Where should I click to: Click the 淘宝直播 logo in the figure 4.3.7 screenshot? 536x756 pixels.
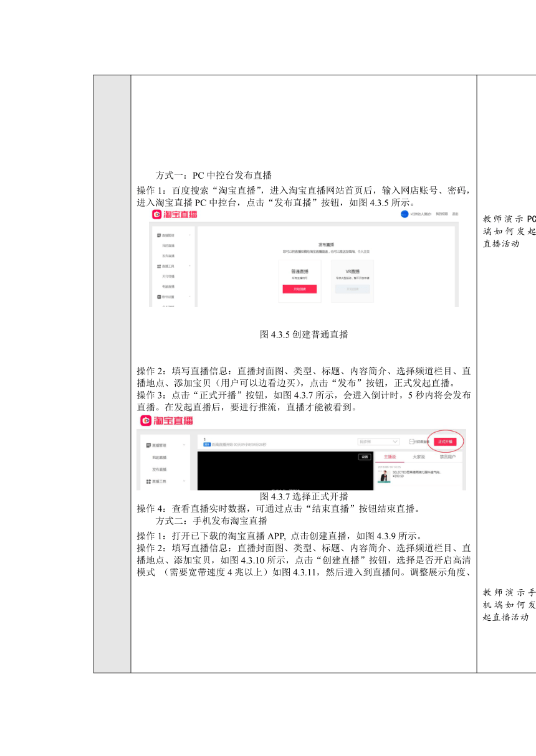166,421
